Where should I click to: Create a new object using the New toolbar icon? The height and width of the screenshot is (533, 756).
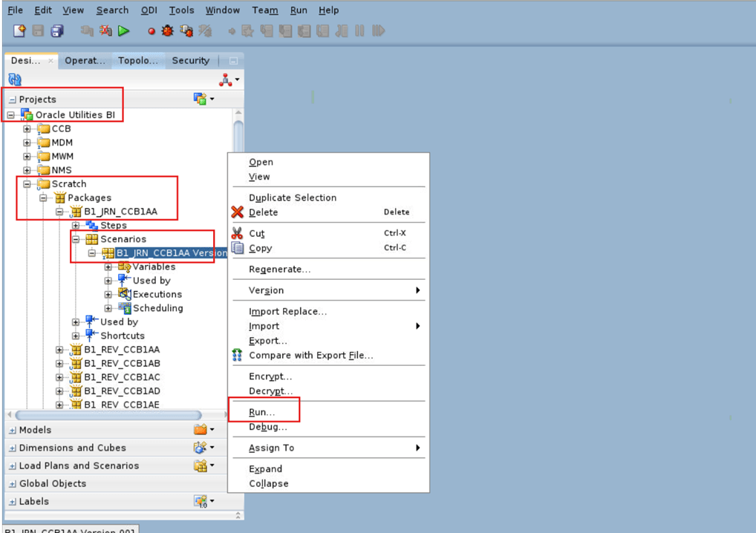[17, 30]
